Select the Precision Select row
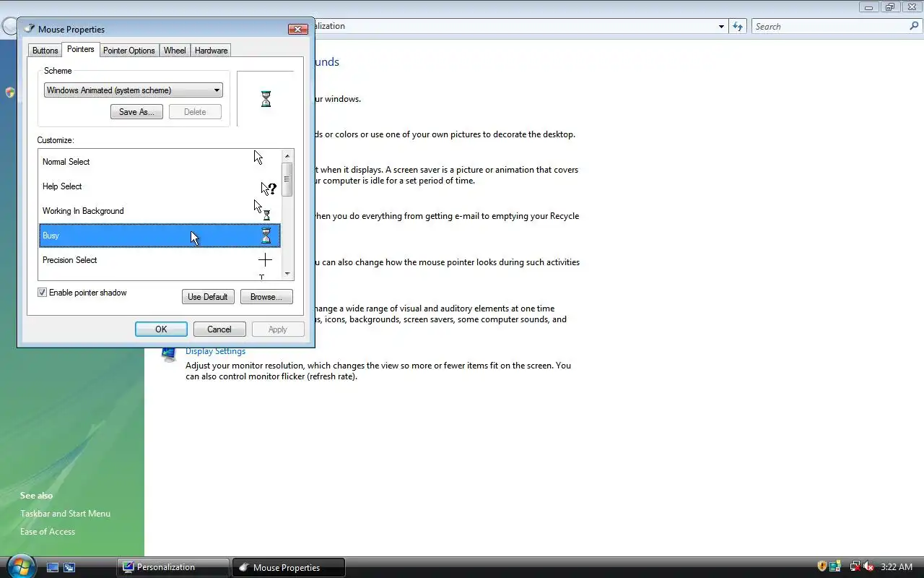The image size is (924, 578). [x=160, y=260]
